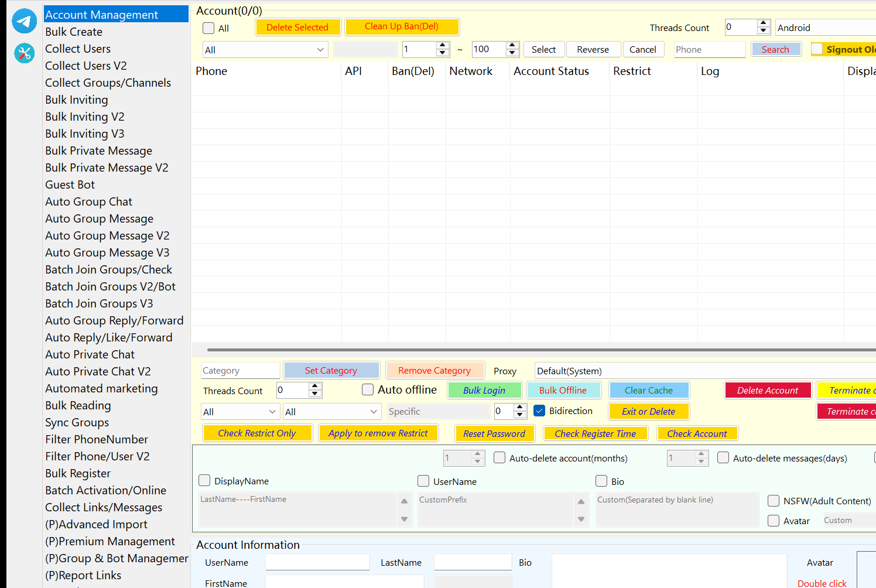Increase the top Threads Count spinner

click(x=763, y=24)
